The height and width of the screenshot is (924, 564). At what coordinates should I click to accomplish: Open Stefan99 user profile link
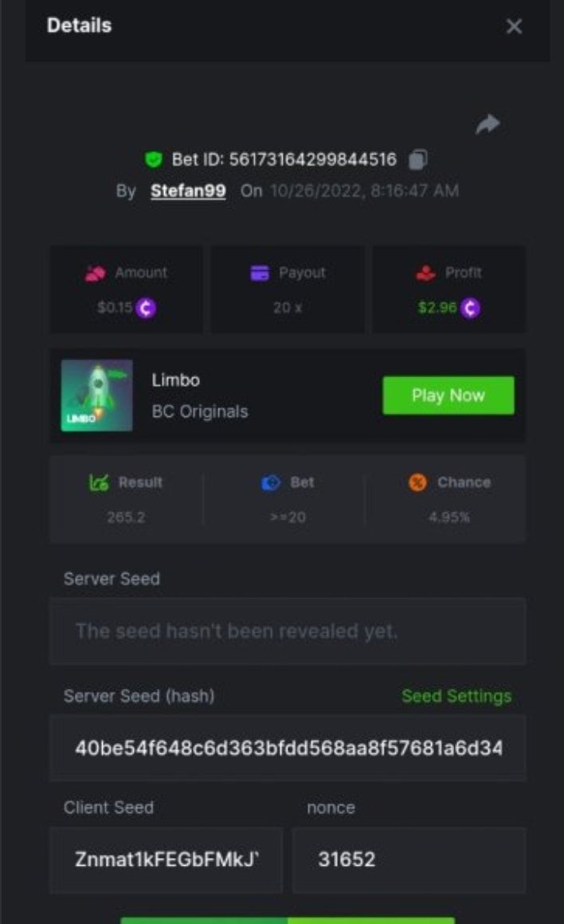point(188,191)
